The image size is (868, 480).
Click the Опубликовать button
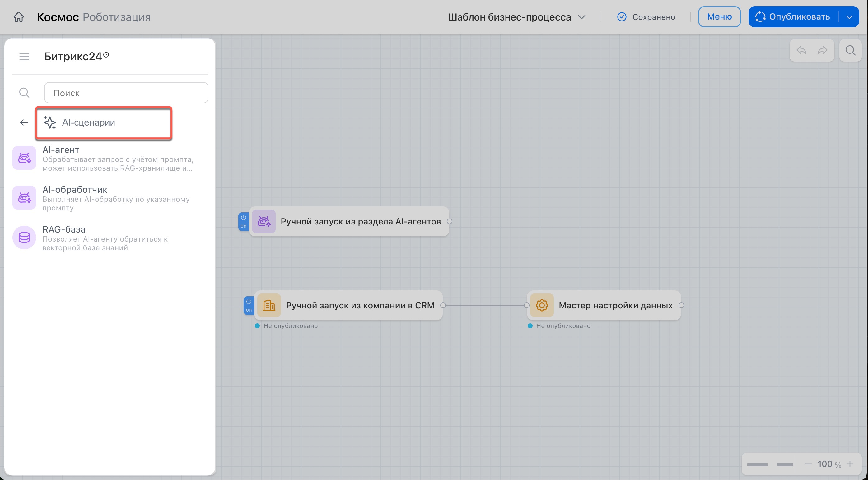click(793, 17)
